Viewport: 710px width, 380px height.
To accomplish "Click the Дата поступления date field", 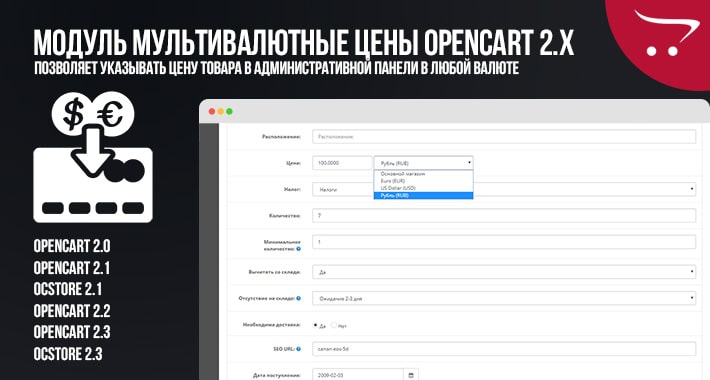I will pos(358,375).
